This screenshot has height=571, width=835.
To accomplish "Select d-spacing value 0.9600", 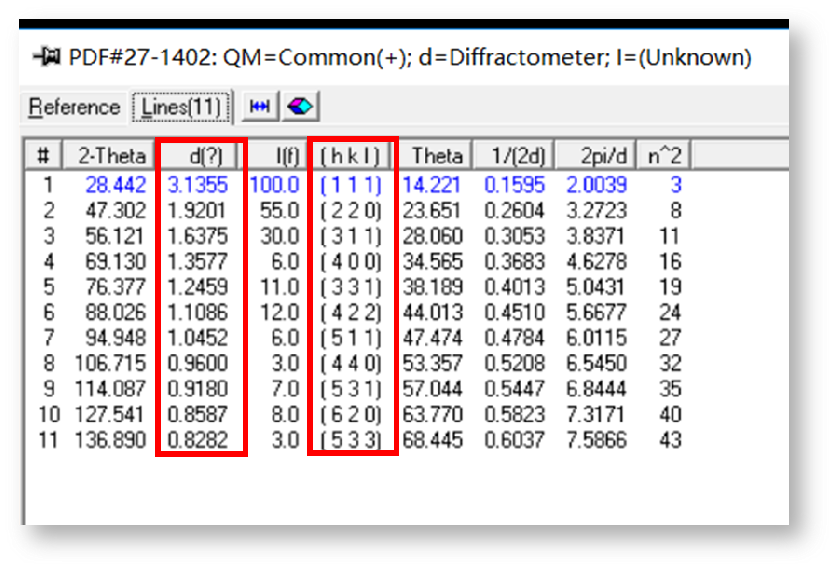I will click(x=198, y=363).
